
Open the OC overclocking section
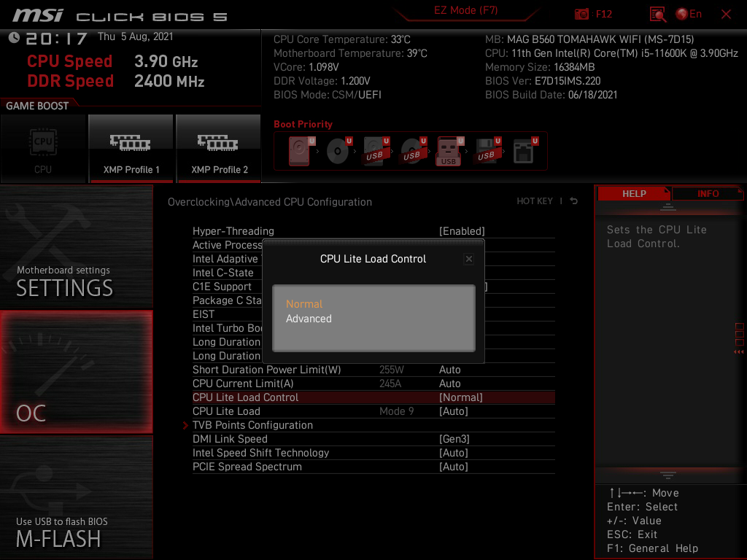pyautogui.click(x=76, y=372)
